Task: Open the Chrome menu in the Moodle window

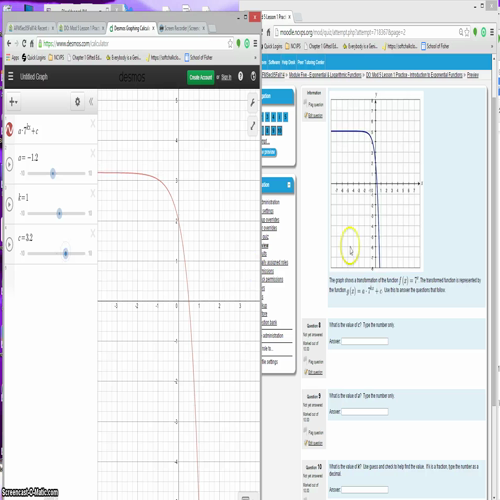Action: coord(492,32)
